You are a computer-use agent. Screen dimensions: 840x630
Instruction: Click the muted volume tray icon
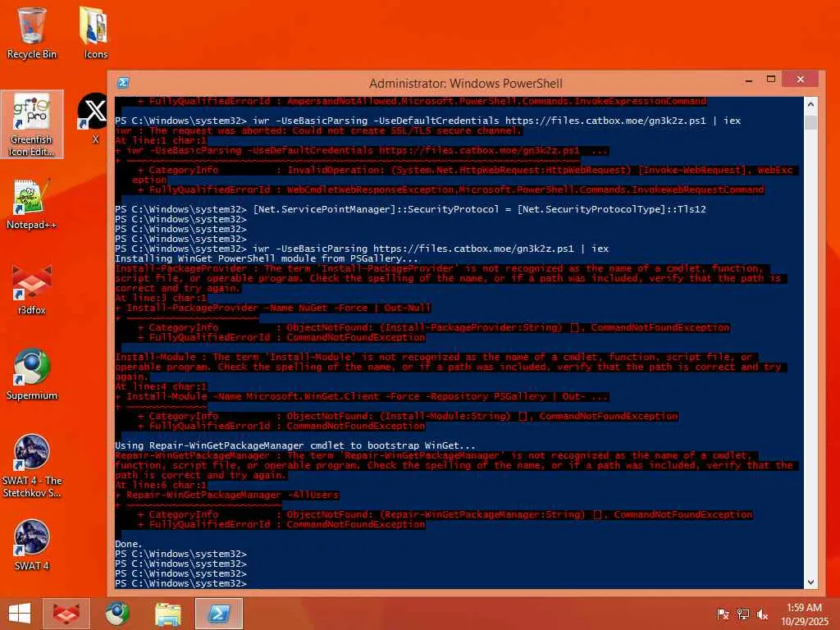pyautogui.click(x=762, y=614)
